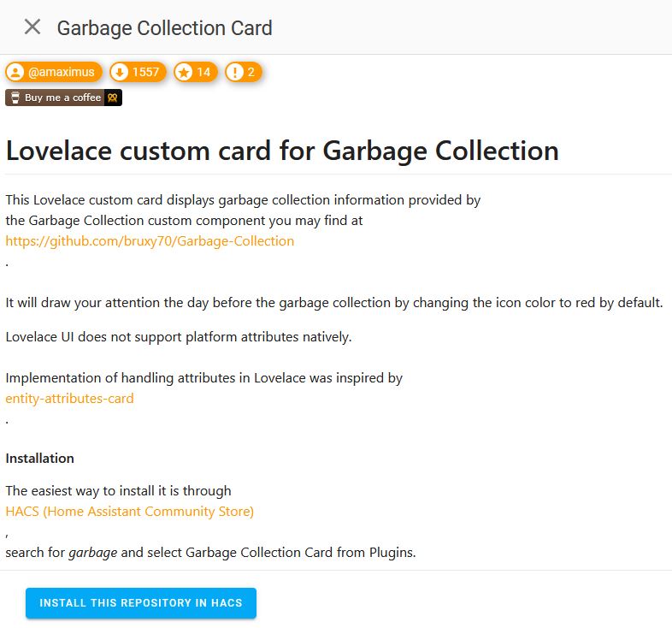Click the download arrow icon beside 1557
Viewport: 672px width, 628px height.
point(120,72)
